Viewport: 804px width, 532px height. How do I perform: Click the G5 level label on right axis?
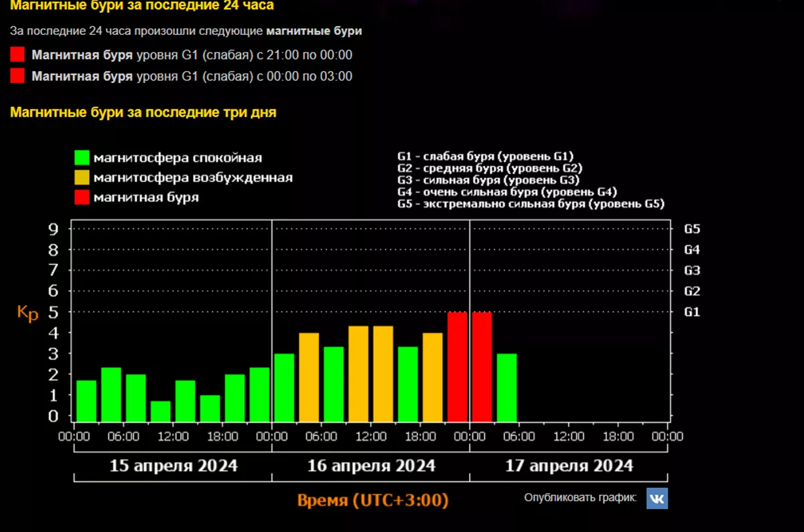691,229
